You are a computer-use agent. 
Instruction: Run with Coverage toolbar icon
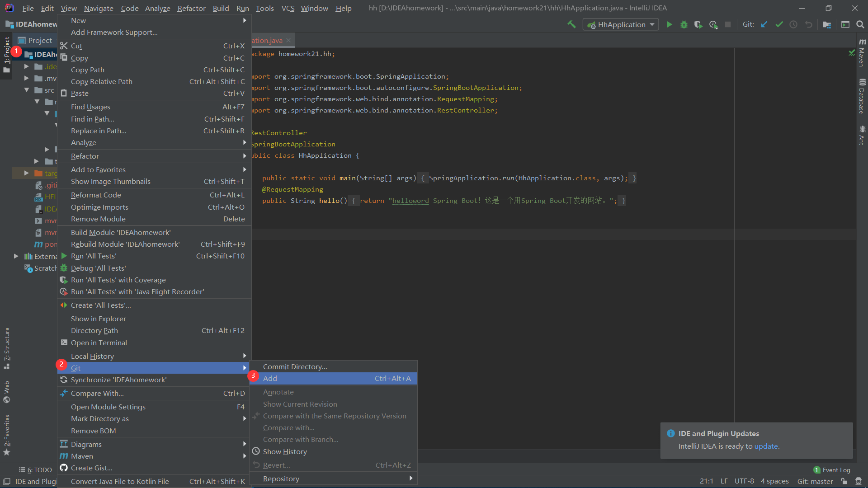point(698,24)
